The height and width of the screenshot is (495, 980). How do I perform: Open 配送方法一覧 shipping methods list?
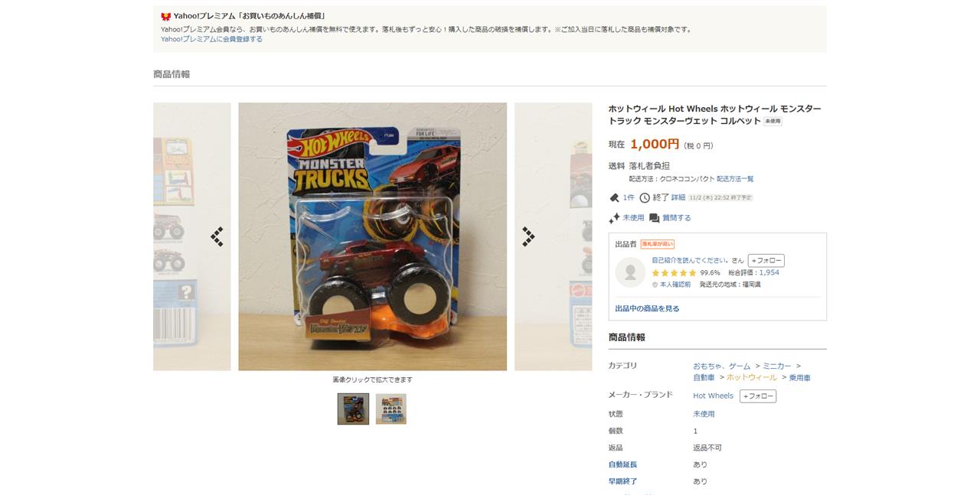point(735,179)
